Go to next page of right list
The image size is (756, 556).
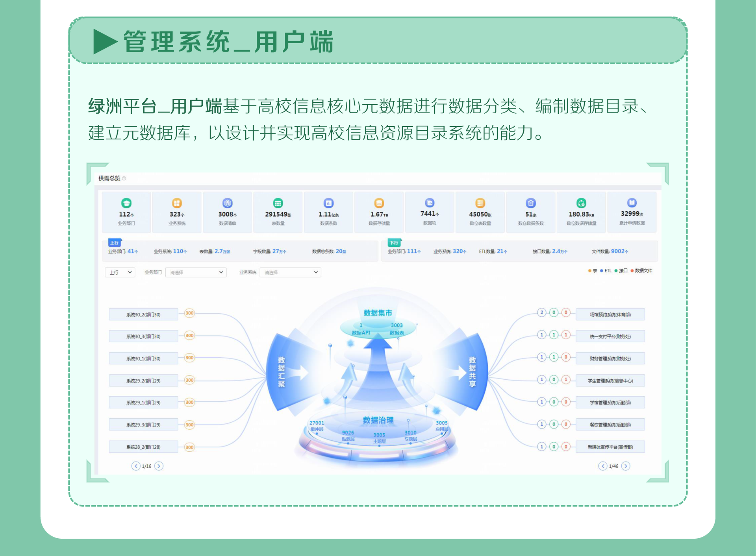(x=625, y=466)
